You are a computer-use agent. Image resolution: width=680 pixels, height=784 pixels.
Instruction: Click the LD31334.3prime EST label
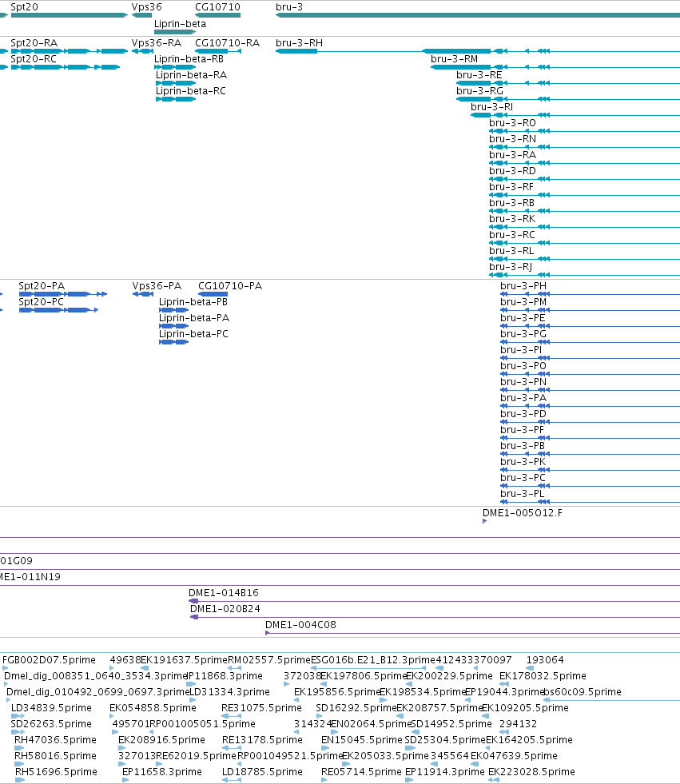pyautogui.click(x=230, y=692)
